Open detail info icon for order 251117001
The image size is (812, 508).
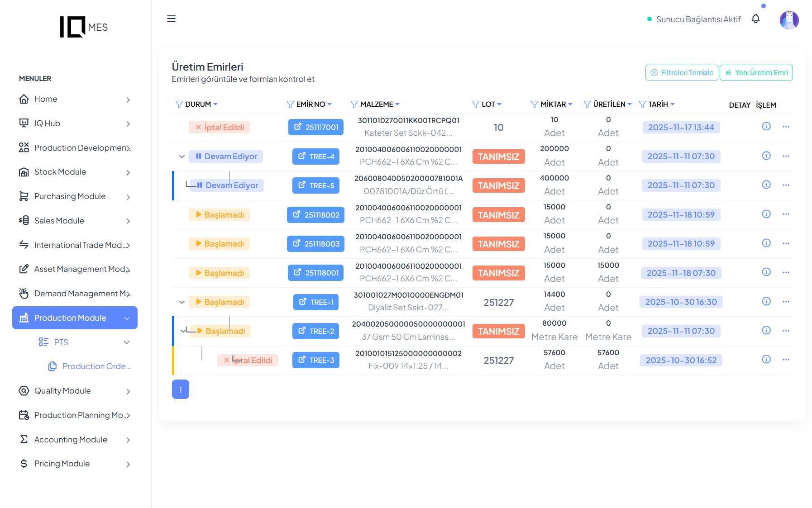click(x=766, y=127)
